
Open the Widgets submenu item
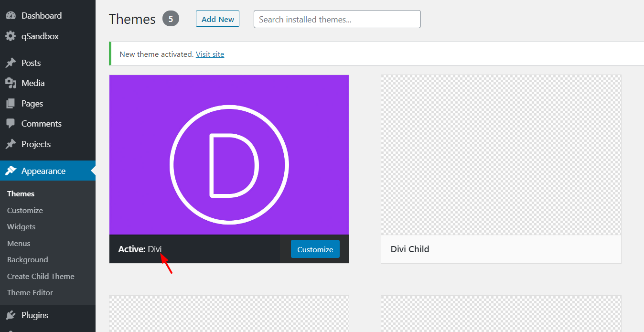pos(21,226)
